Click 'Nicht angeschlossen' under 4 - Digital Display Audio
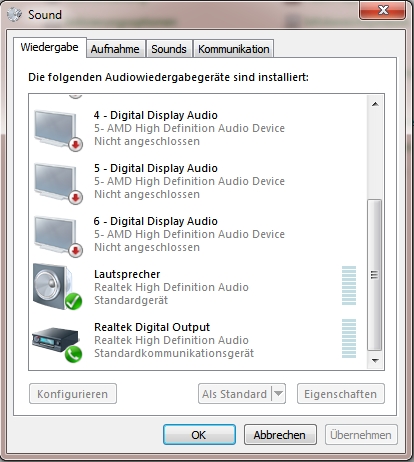 [147, 141]
